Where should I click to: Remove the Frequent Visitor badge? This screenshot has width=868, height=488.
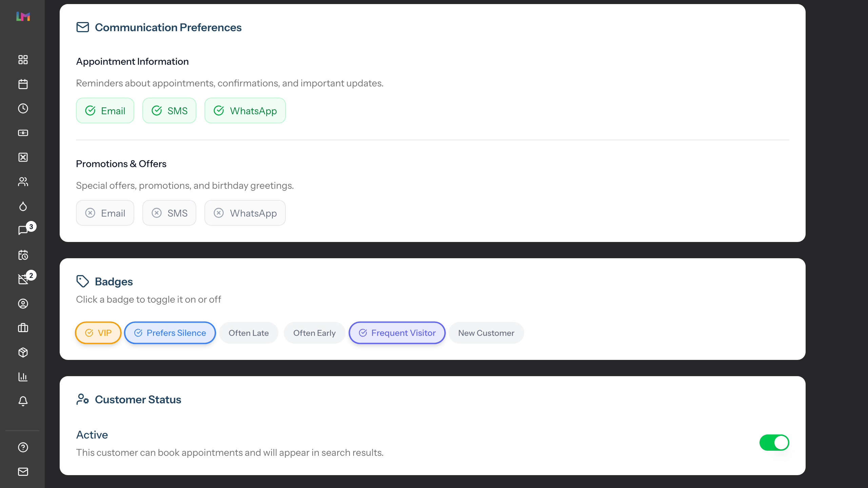coord(397,333)
